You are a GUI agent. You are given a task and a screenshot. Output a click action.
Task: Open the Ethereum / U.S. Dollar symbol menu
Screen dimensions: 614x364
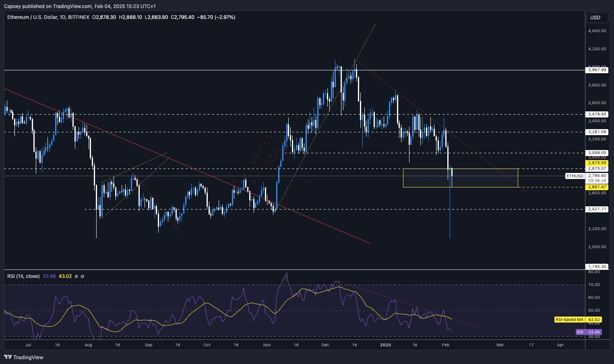tap(33, 17)
